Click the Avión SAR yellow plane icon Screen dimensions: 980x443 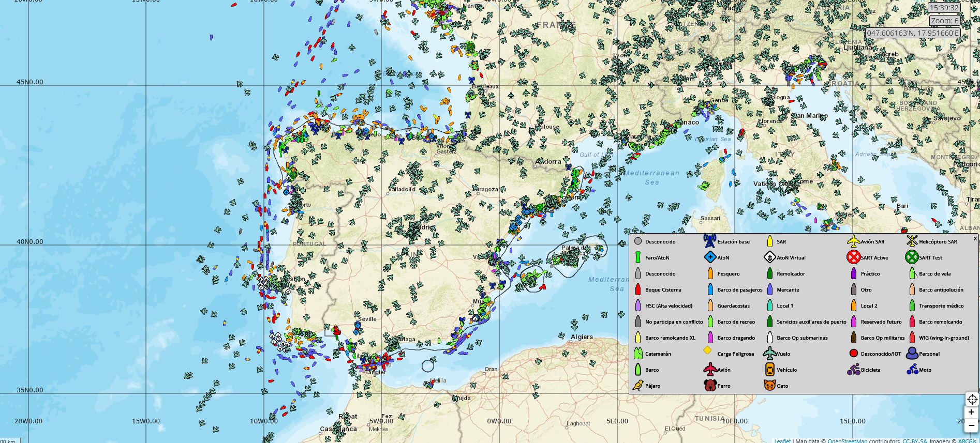(x=853, y=241)
